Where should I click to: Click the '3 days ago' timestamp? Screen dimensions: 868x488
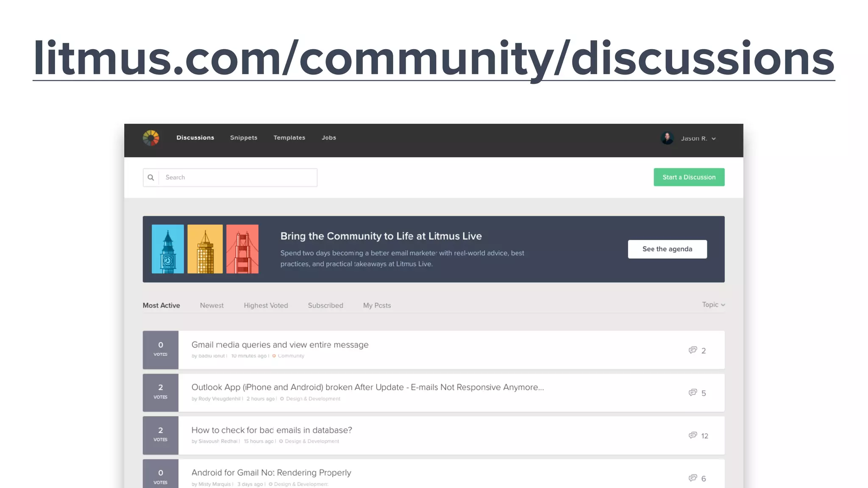(x=250, y=484)
